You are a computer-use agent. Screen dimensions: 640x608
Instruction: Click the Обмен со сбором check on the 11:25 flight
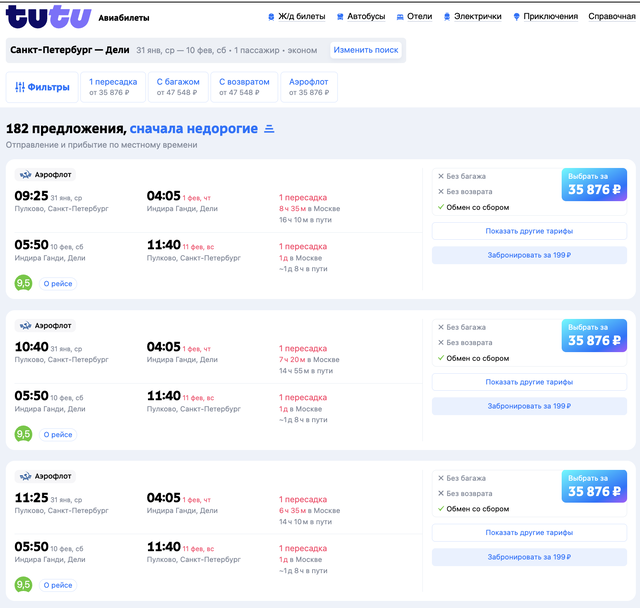click(441, 508)
